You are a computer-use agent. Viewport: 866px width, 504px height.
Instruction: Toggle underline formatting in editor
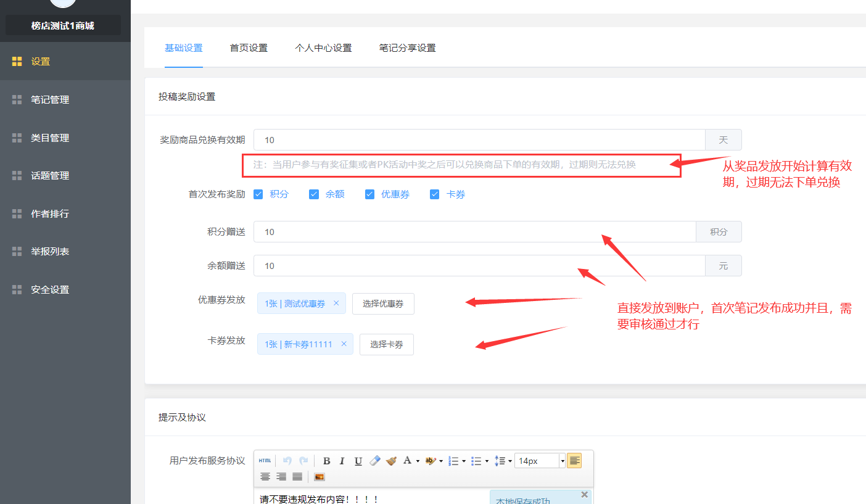358,461
